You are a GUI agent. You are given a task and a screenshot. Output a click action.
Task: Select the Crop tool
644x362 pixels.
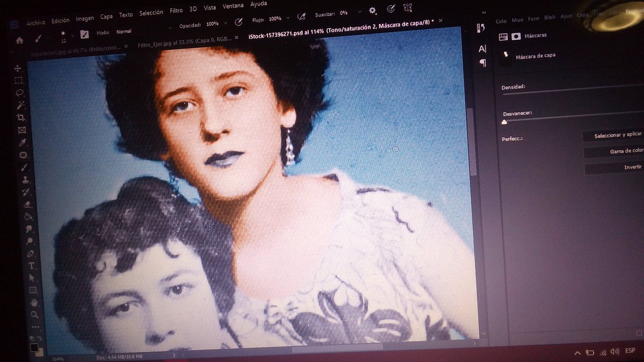21,117
